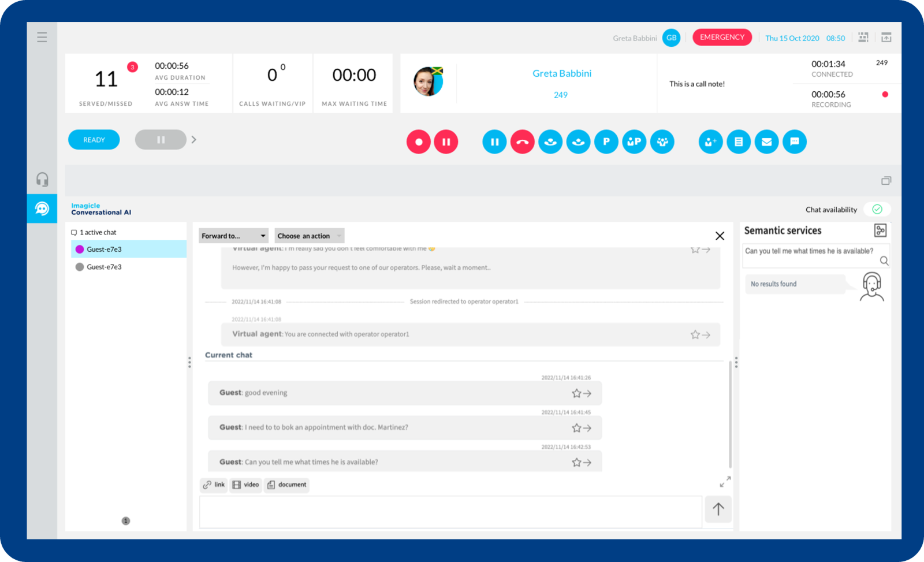Expand status options chevron next to pause
The image size is (924, 562).
click(x=194, y=140)
